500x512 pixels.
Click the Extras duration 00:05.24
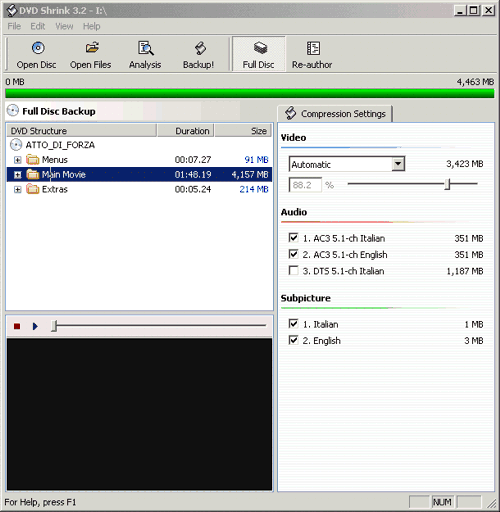coord(193,189)
